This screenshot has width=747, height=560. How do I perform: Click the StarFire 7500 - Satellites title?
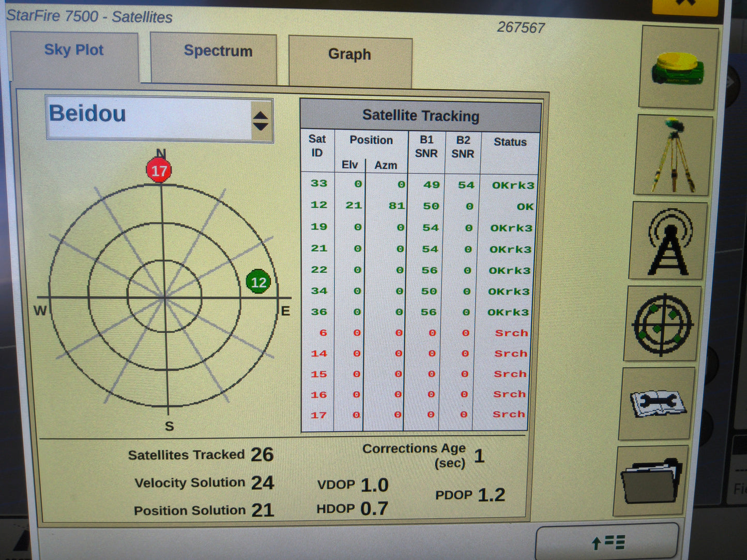pos(89,16)
